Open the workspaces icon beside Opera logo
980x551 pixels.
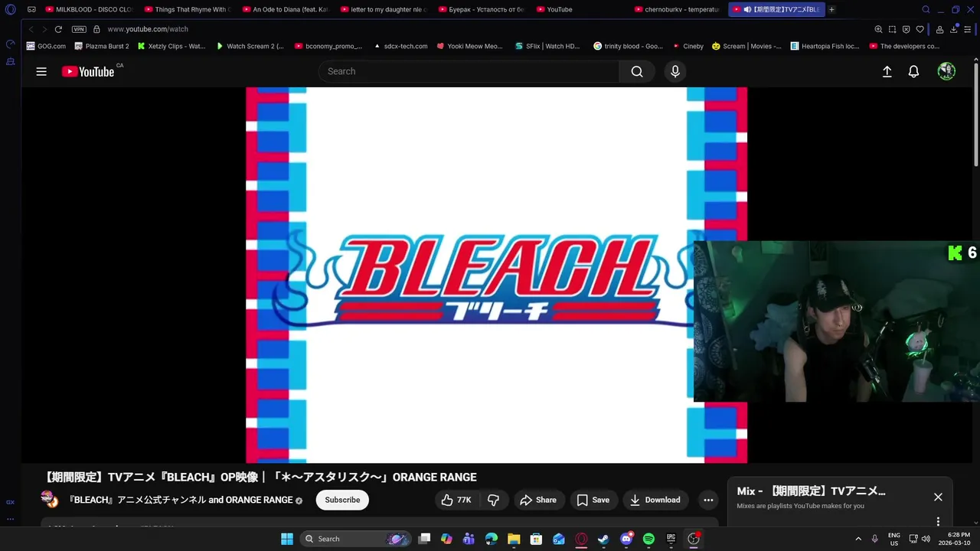[x=31, y=9]
